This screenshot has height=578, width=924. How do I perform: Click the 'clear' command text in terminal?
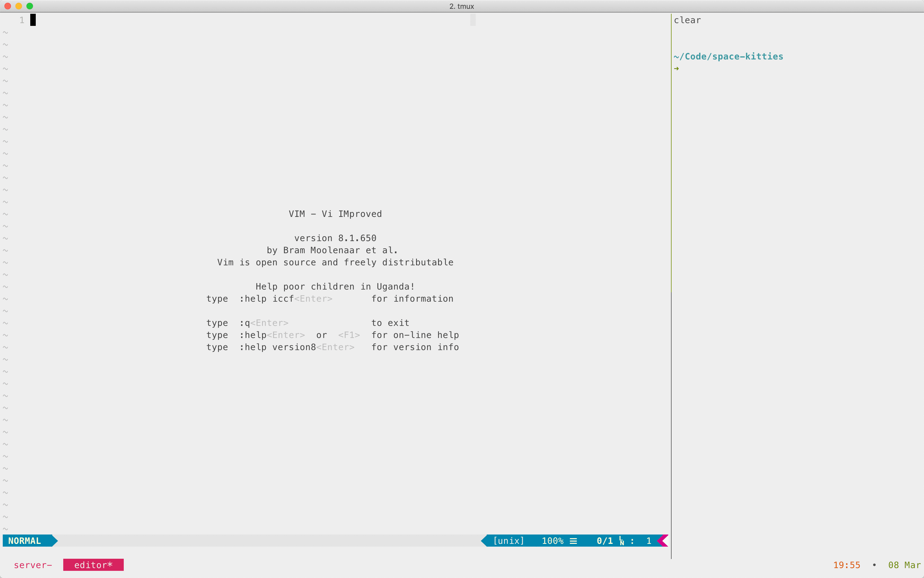[687, 20]
